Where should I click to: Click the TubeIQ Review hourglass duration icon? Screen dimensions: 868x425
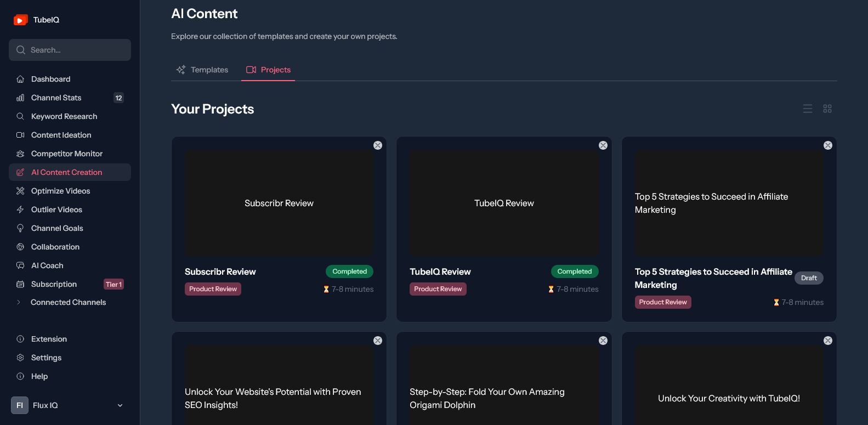point(551,289)
